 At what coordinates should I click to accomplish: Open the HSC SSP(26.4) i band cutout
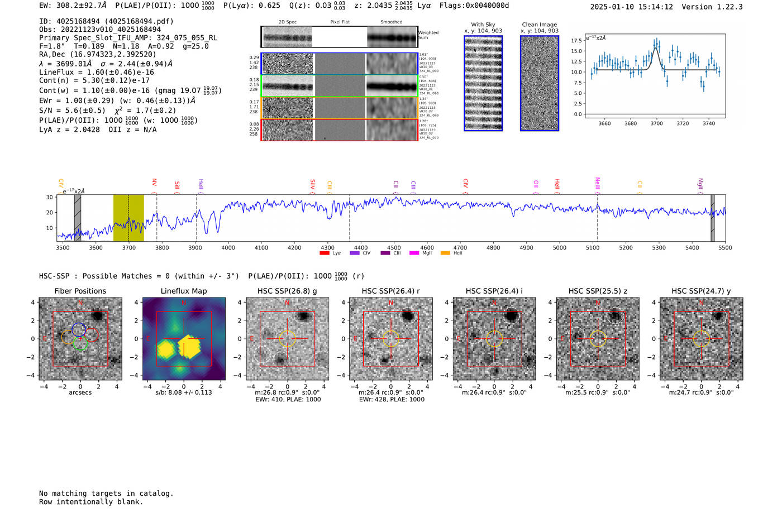click(494, 339)
